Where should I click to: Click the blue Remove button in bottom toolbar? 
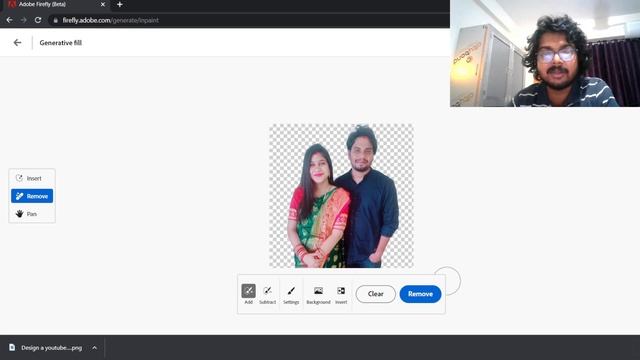[420, 294]
